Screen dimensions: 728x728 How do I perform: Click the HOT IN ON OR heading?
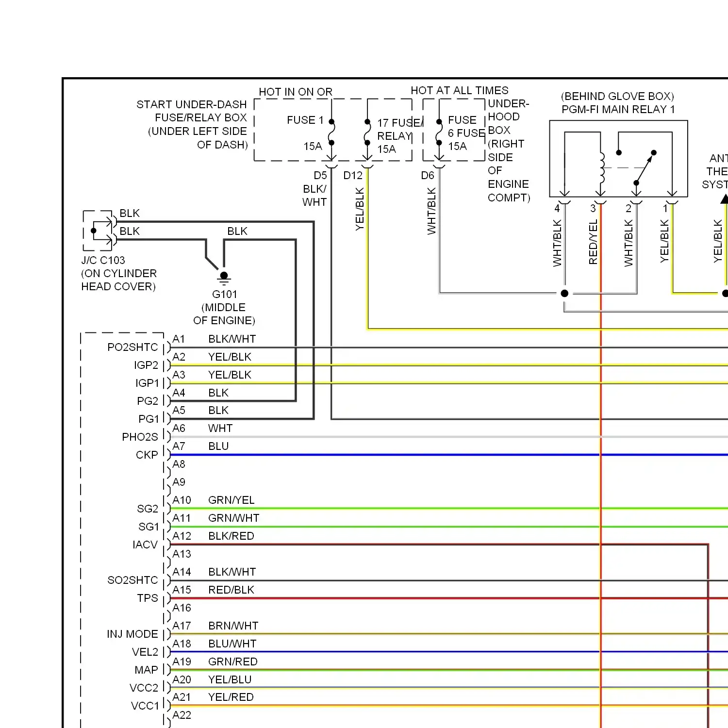tap(295, 92)
